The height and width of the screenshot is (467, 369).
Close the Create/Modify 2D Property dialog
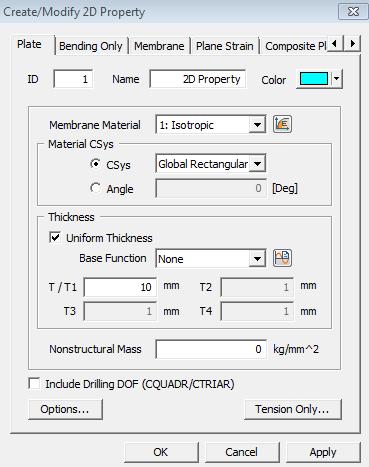tap(353, 12)
